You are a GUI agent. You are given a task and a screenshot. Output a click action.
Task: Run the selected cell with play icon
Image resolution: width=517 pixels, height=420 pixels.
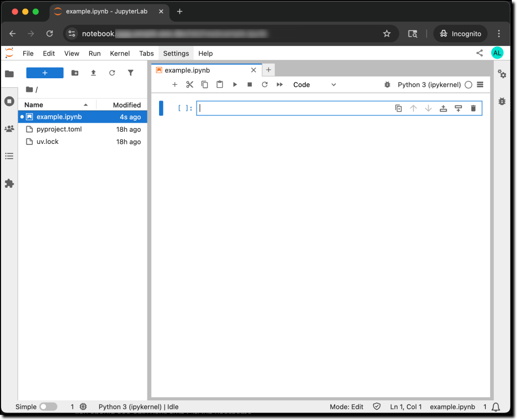(x=235, y=85)
